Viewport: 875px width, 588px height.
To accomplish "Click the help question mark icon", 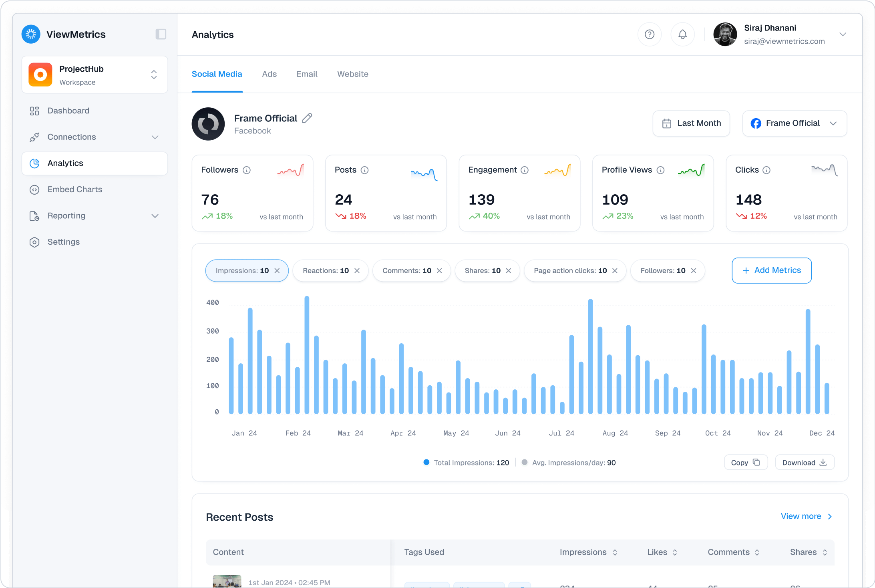I will (x=650, y=34).
